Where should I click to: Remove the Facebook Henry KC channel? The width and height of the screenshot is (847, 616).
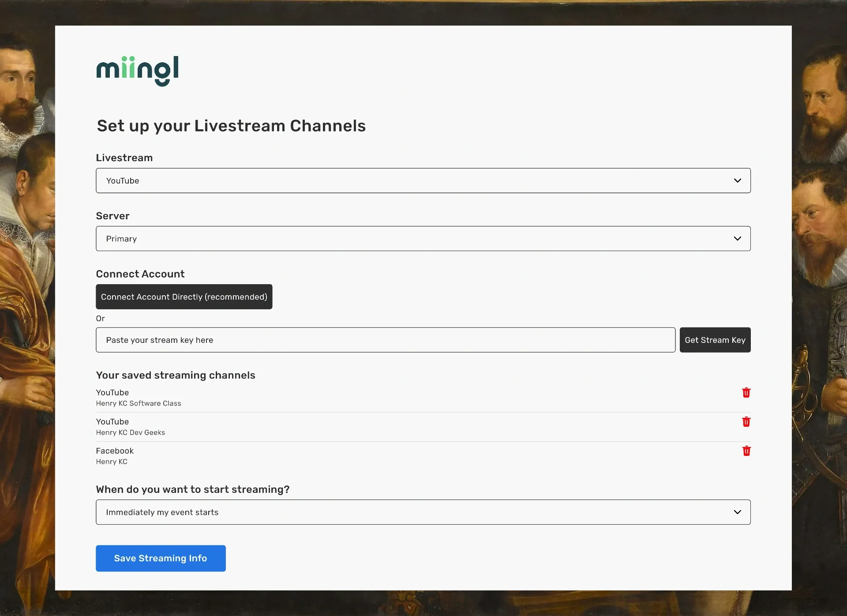click(746, 451)
